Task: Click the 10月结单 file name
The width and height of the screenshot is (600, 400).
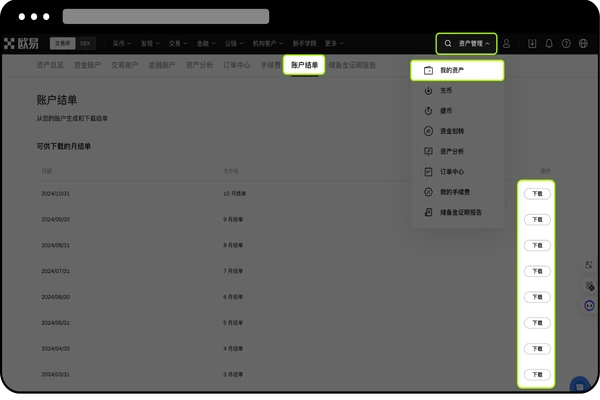Action: (235, 194)
